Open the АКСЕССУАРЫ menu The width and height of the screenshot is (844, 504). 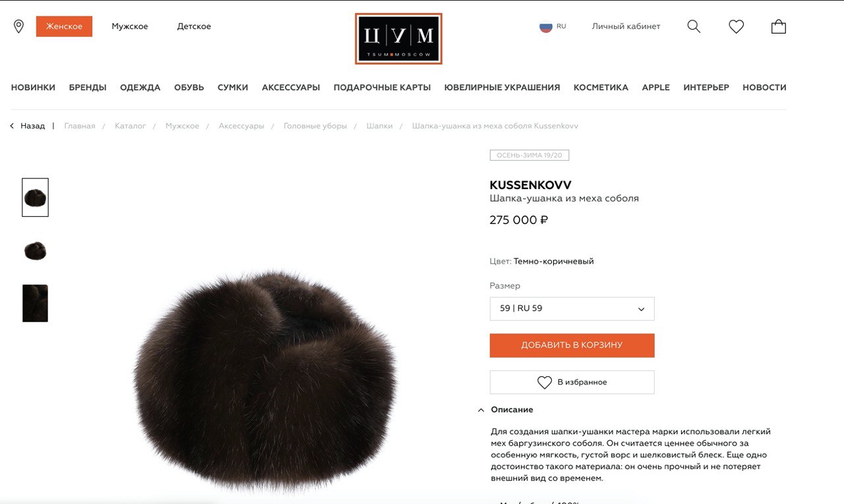(291, 87)
